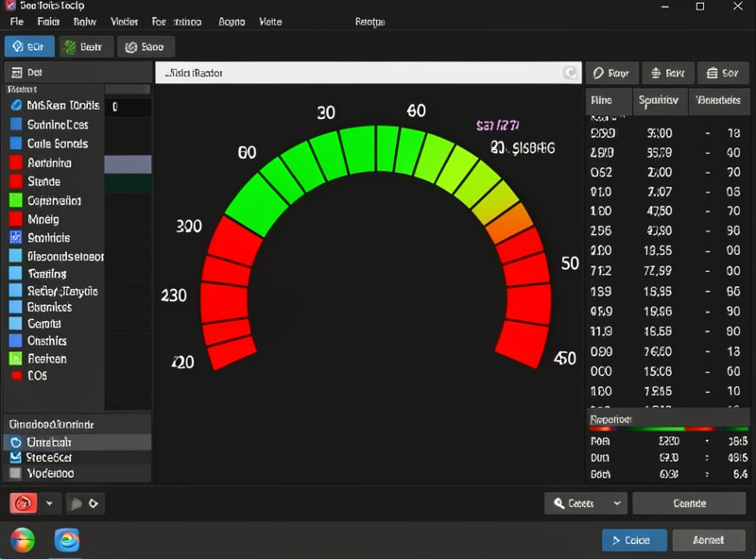The height and width of the screenshot is (559, 756).
Task: Click the red-green Reoctiort progress bar
Action: tap(669, 429)
